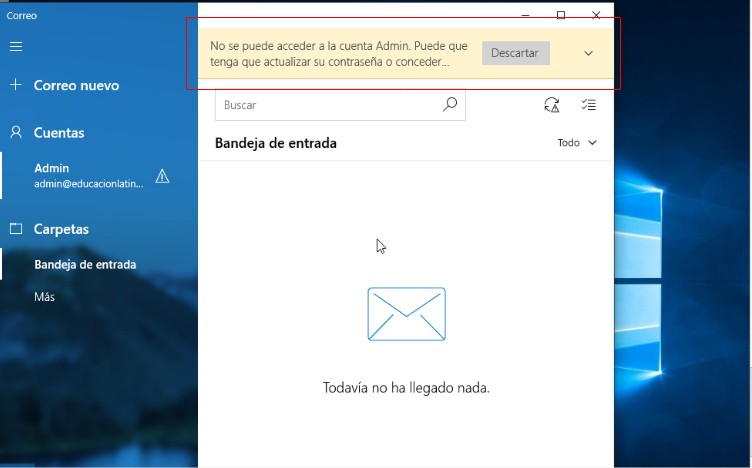
Task: Expand the account error notification chevron
Action: pos(588,53)
